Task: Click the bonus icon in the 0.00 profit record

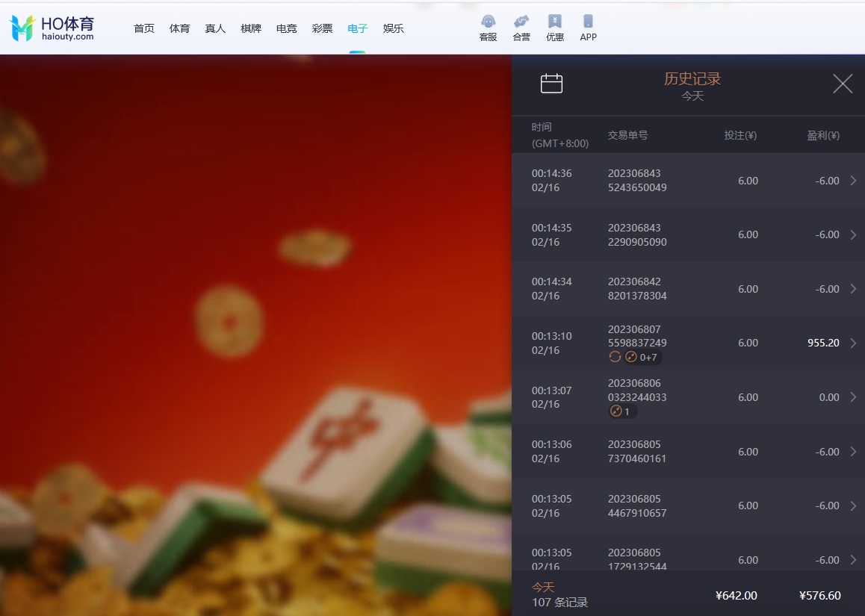Action: (616, 411)
